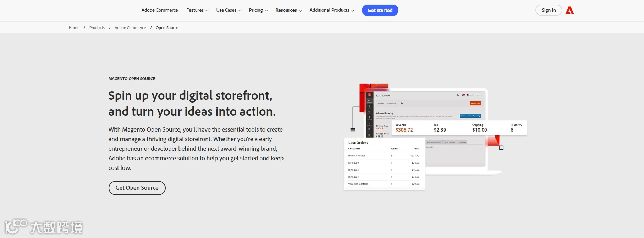The height and width of the screenshot is (238, 644).
Task: Open the Adobe Commerce breadcrumb link
Action: (130, 28)
